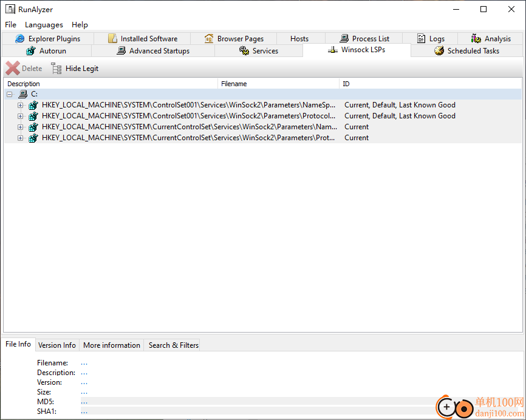Select the Winsock LSPs tab
526x420 pixels.
coord(357,50)
